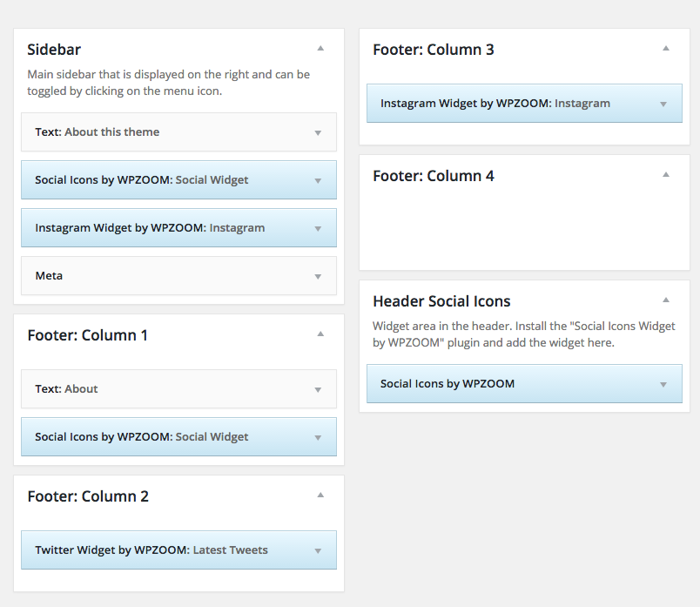Screen dimensions: 700x607
Task: Collapse Footer: Column 4 panel arrow
Action: (666, 175)
